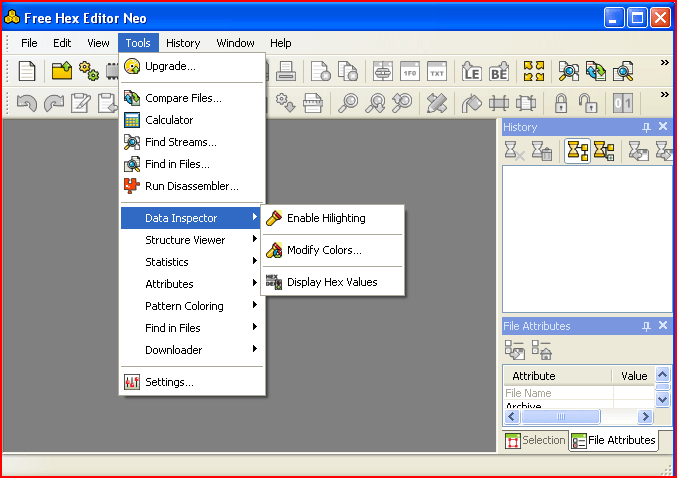Screen dimensions: 677x478
Task: Click the four yellow arrows full-screen icon
Action: tap(534, 71)
